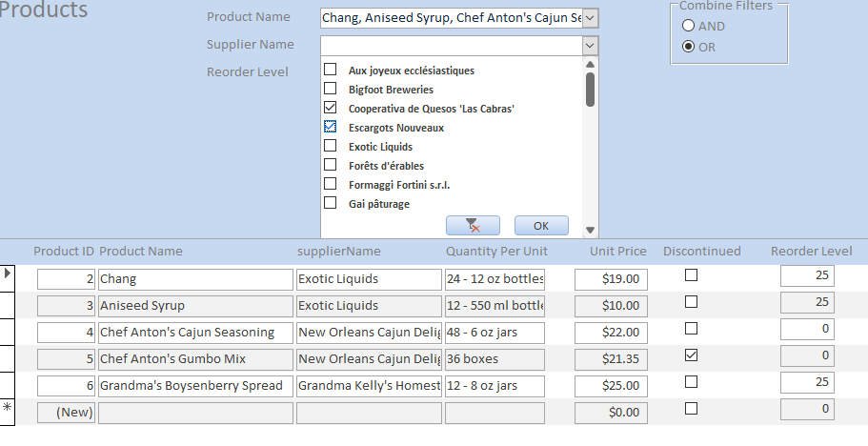The height and width of the screenshot is (446, 868).
Task: Collapse the Supplier Name dropdown arrow
Action: 590,45
